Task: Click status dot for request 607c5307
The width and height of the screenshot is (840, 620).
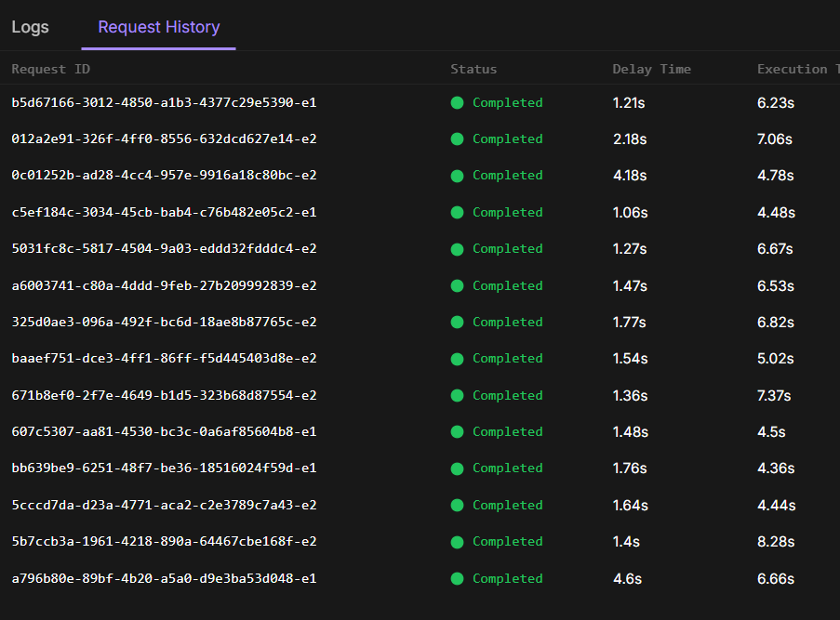Action: tap(457, 432)
